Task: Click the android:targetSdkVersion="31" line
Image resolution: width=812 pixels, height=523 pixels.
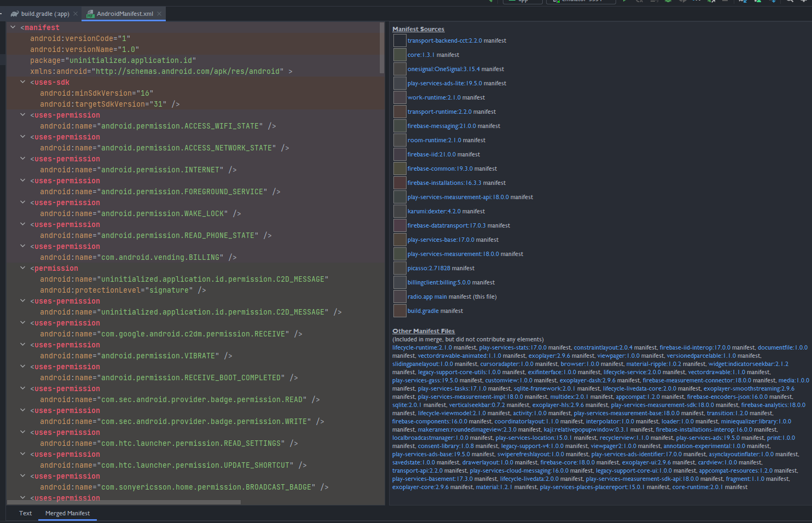Action: [110, 104]
